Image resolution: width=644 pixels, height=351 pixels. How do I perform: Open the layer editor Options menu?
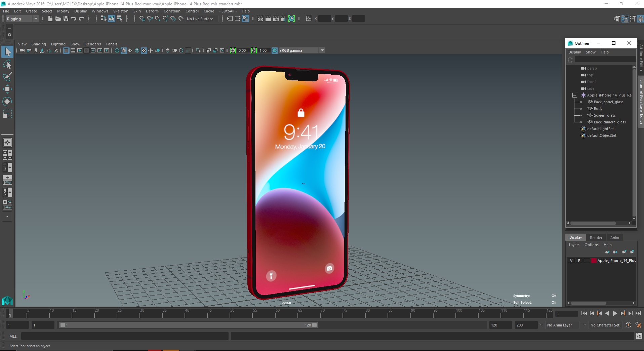click(591, 245)
